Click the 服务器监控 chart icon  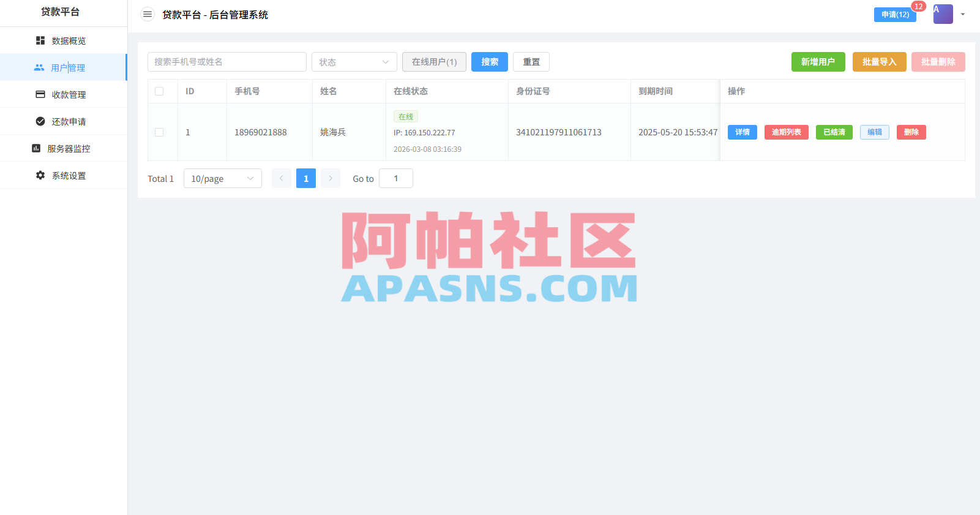(x=36, y=148)
